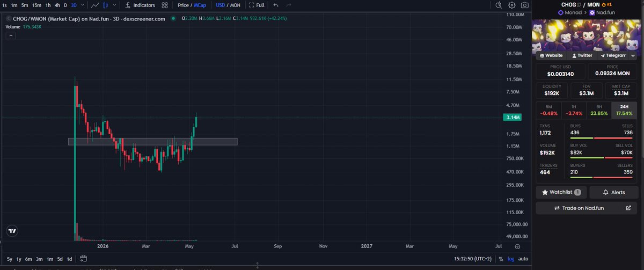Image resolution: width=644 pixels, height=270 pixels.
Task: Toggle auto scale mode
Action: pos(523,259)
